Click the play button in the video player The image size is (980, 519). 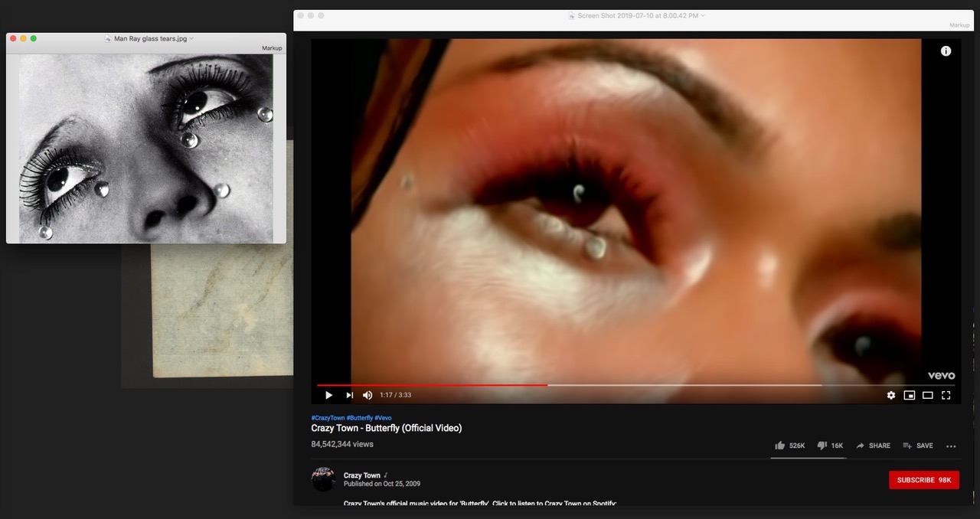[x=328, y=395]
